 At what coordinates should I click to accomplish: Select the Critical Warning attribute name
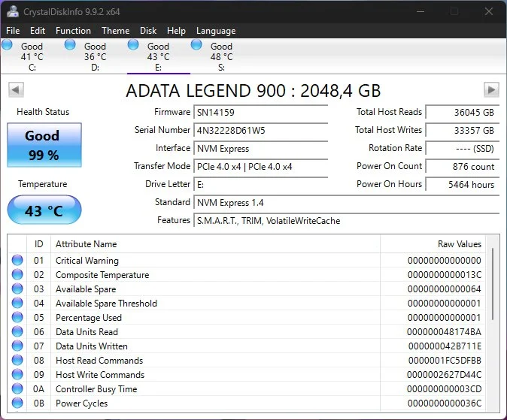point(87,261)
